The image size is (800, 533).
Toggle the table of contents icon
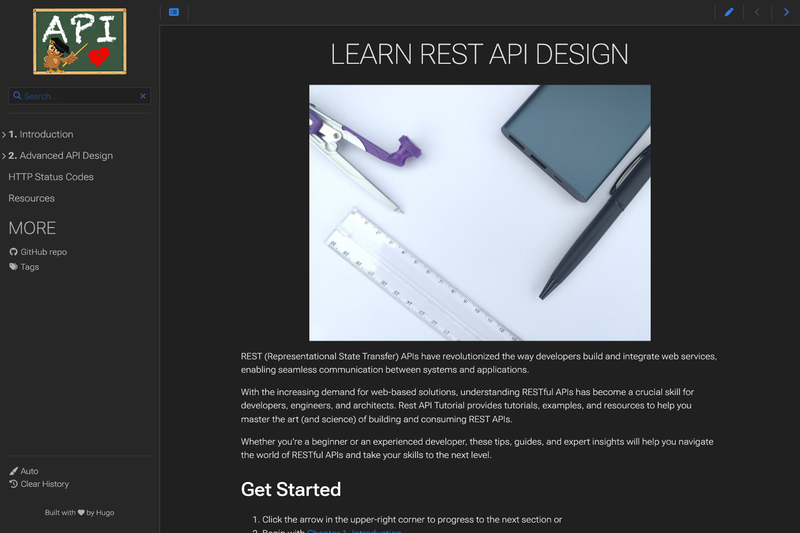174,12
